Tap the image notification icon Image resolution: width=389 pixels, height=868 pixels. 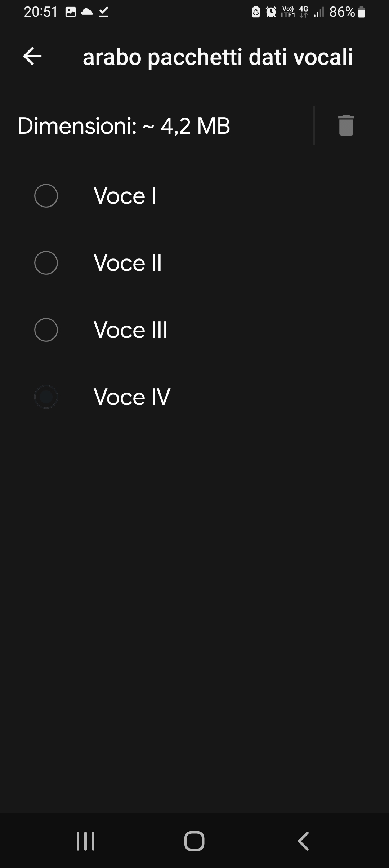point(71,12)
